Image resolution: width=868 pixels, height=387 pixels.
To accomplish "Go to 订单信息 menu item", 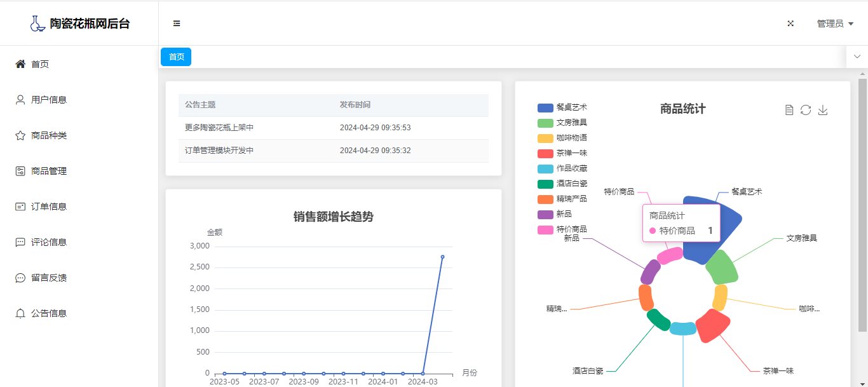I will pyautogui.click(x=49, y=207).
